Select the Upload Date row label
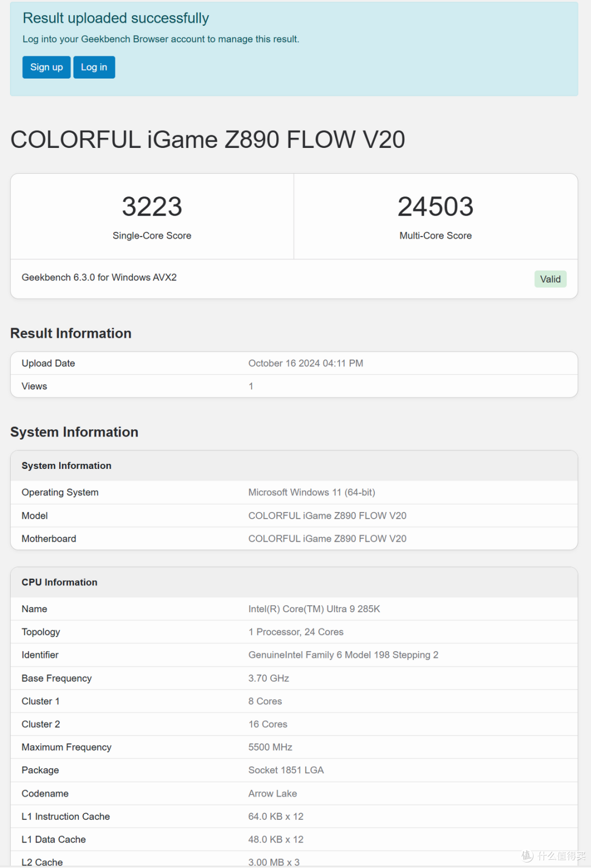Image resolution: width=591 pixels, height=868 pixels. 48,364
